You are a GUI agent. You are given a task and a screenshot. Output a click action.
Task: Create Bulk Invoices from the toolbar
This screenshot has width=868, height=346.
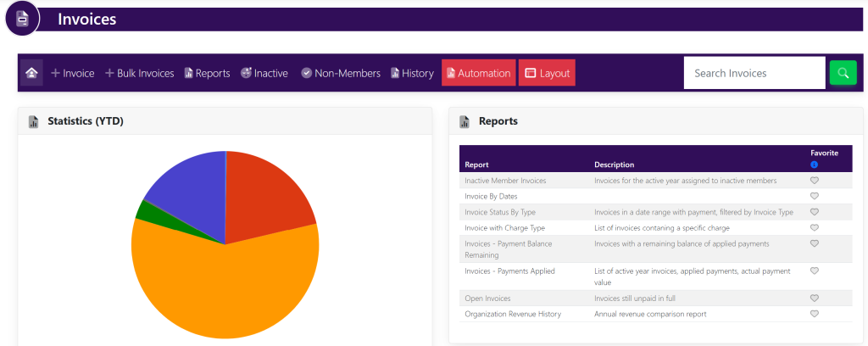coord(139,73)
